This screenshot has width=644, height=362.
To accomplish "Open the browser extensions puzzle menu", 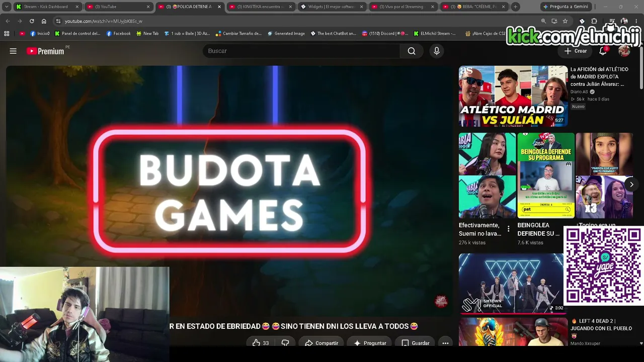I will 594,21.
